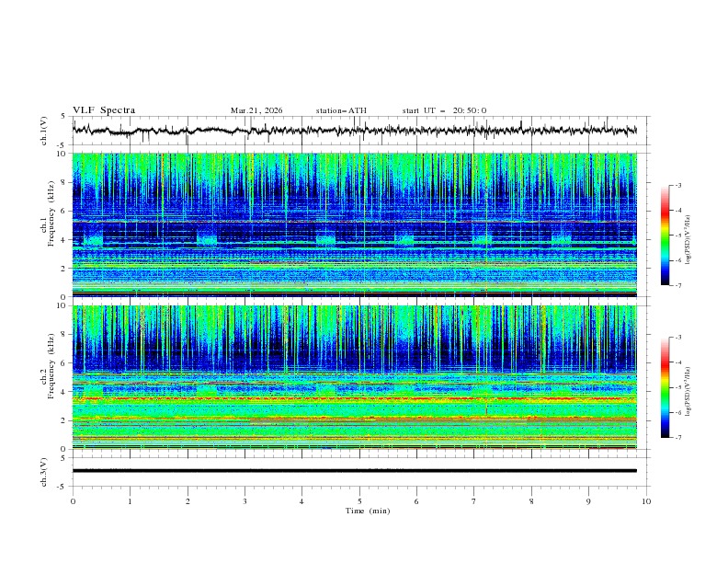728x563 pixels.
Task: Click the ch.2 colorbar 'log(PSD)(V²/Hz)' label
Action: (x=688, y=392)
